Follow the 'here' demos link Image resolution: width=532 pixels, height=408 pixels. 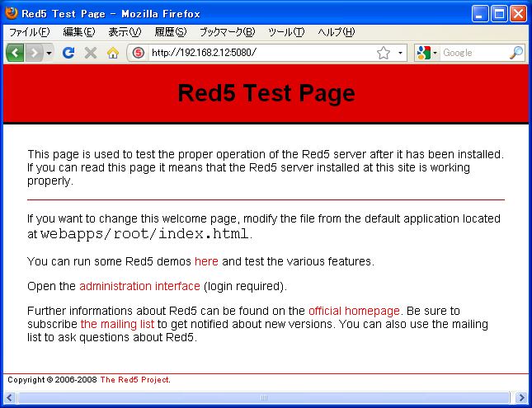coord(206,261)
